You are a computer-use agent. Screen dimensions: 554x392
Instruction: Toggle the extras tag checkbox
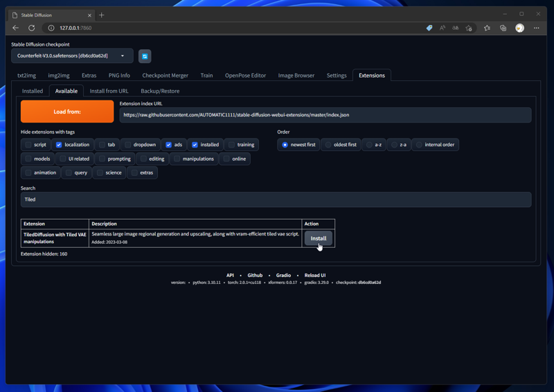(x=134, y=172)
